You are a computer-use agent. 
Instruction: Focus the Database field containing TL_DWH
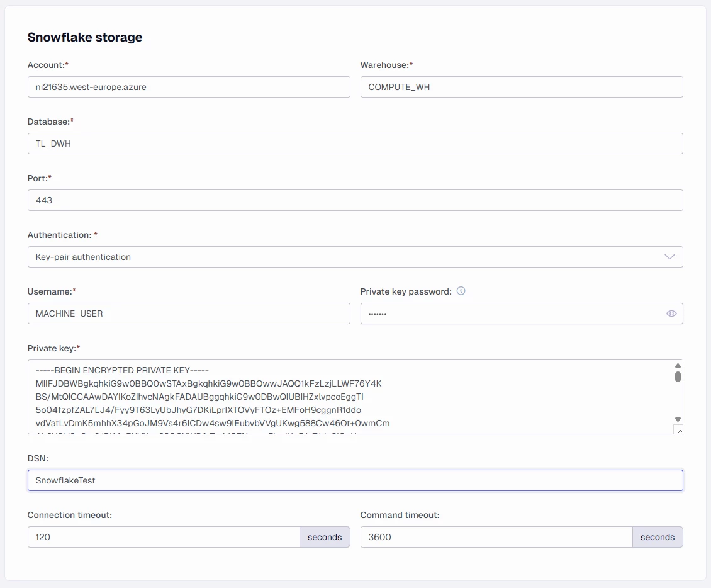(x=355, y=144)
